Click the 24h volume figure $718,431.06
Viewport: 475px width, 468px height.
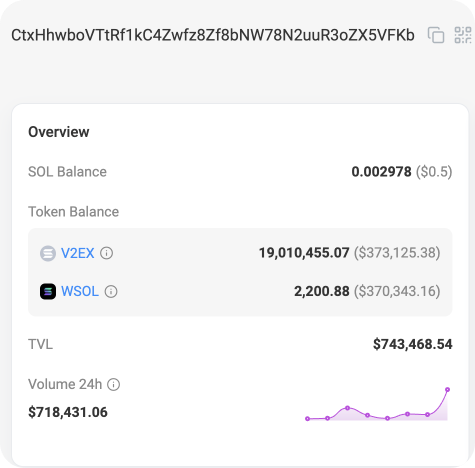68,412
